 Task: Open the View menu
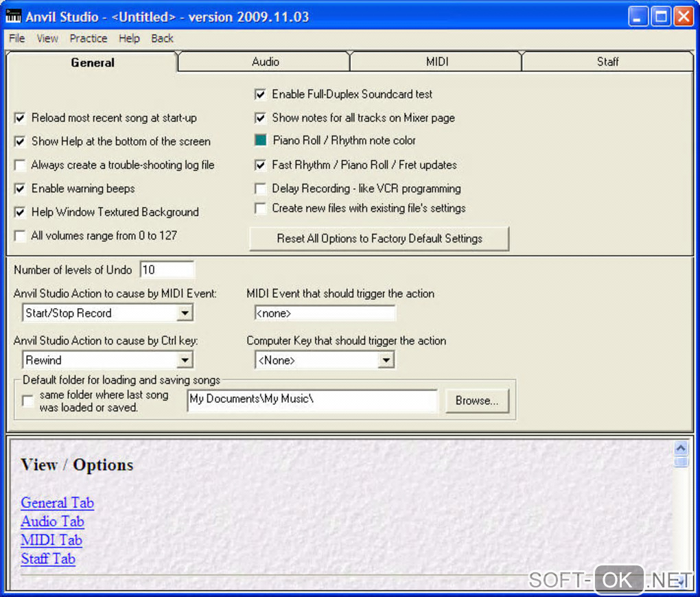tap(47, 38)
